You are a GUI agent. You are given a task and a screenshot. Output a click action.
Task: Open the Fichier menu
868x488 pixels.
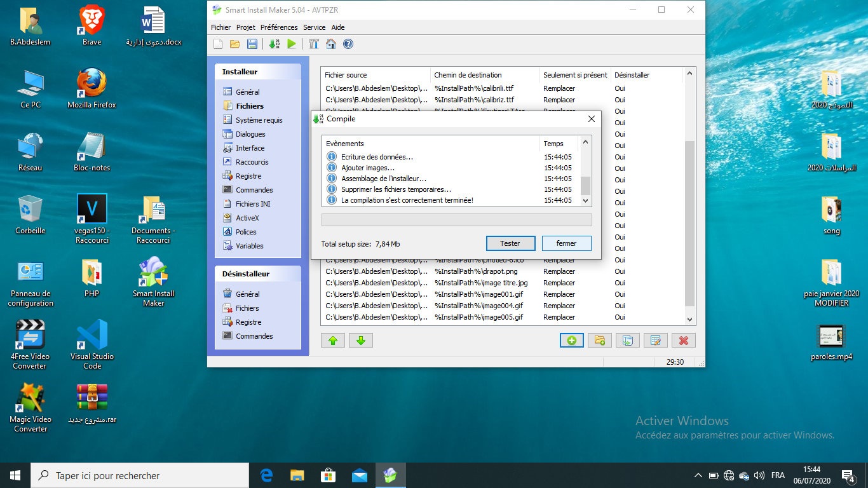click(221, 27)
